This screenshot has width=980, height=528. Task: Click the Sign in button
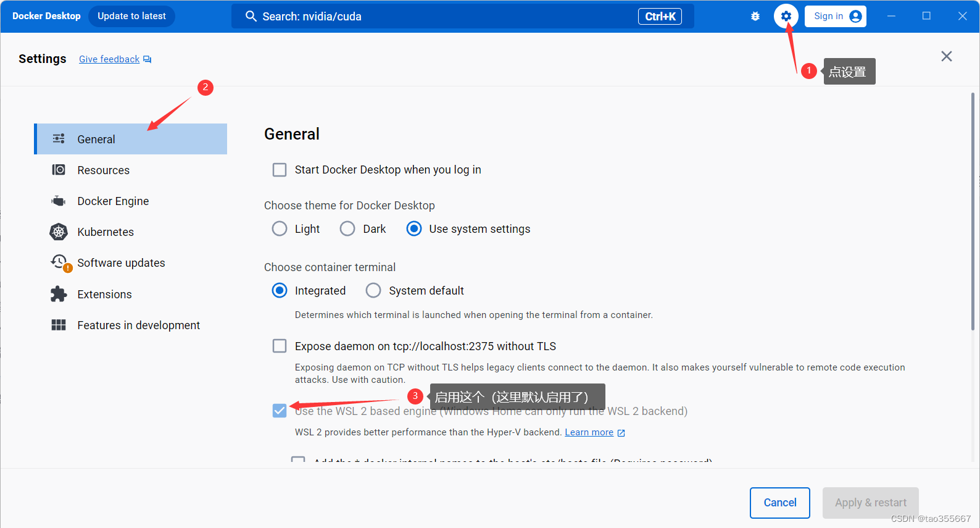[x=835, y=16]
